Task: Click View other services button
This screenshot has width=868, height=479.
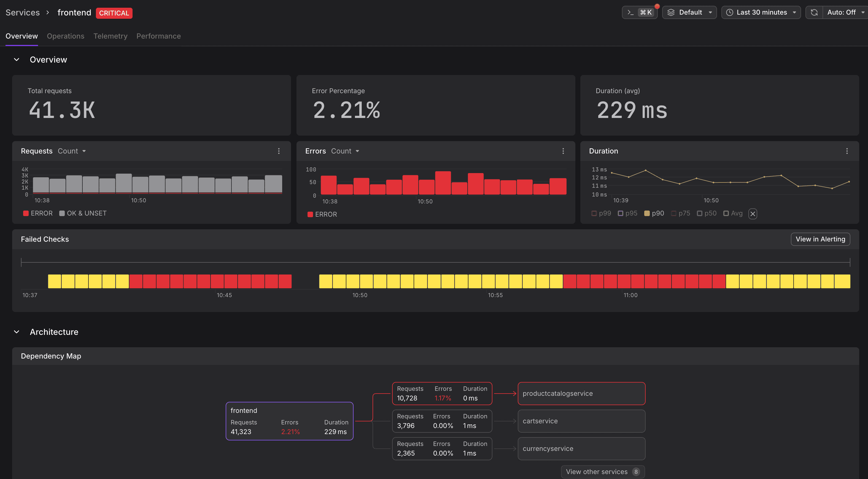Action: click(x=603, y=472)
